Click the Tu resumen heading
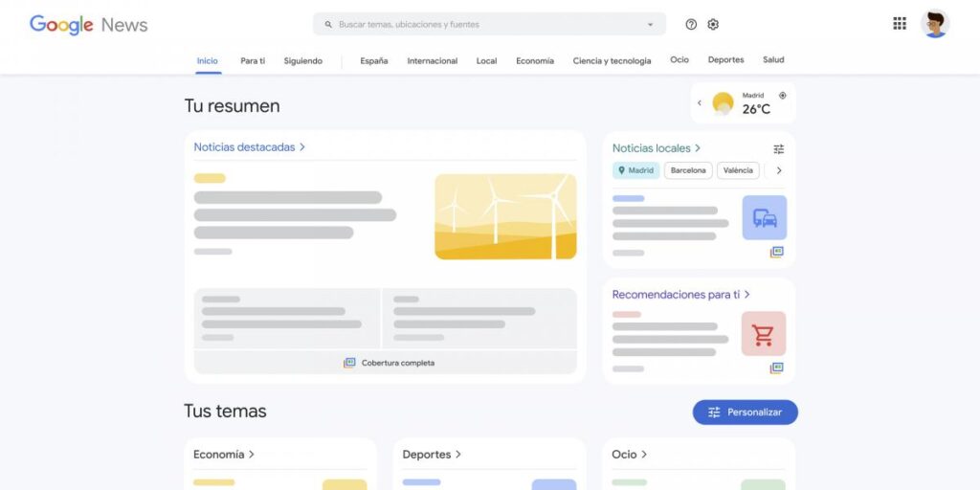This screenshot has height=490, width=980. 232,105
